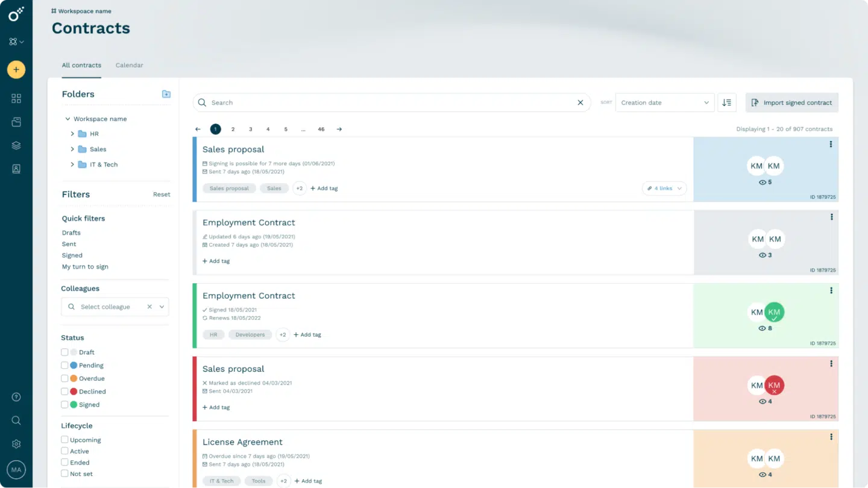This screenshot has width=868, height=488.
Task: Click the yellow plus create button
Action: pos(16,69)
